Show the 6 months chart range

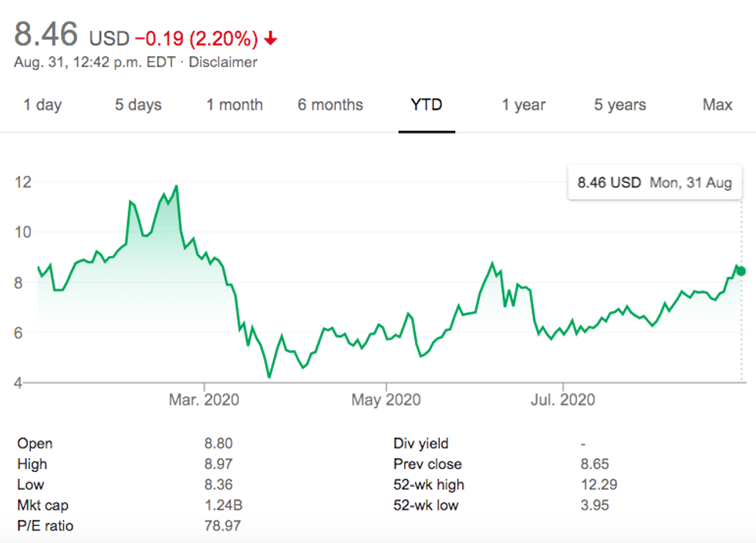point(330,105)
